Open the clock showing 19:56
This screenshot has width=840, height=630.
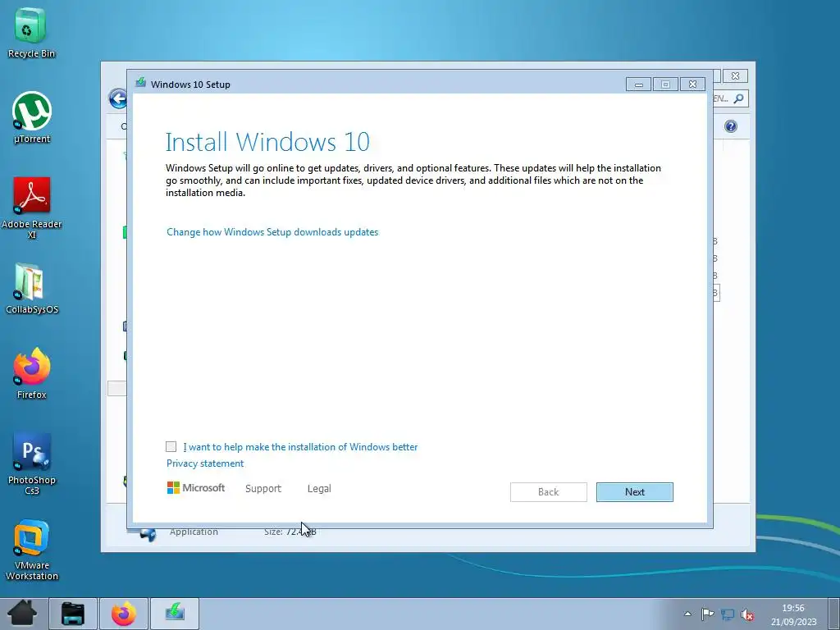pyautogui.click(x=793, y=614)
